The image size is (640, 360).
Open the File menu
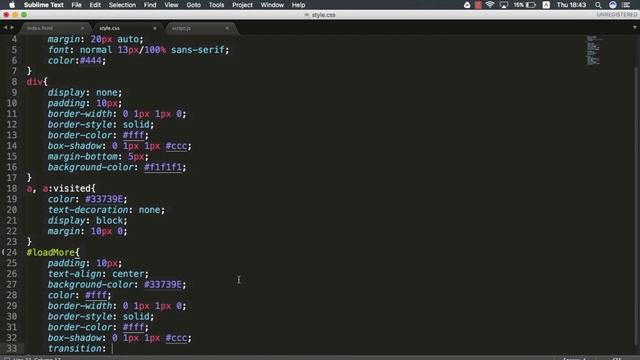(76, 5)
